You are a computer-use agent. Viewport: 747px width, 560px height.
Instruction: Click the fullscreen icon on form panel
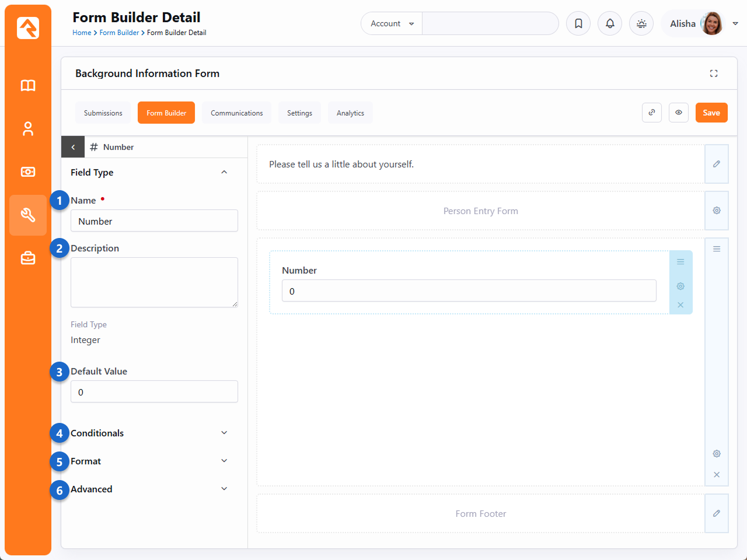coord(713,73)
